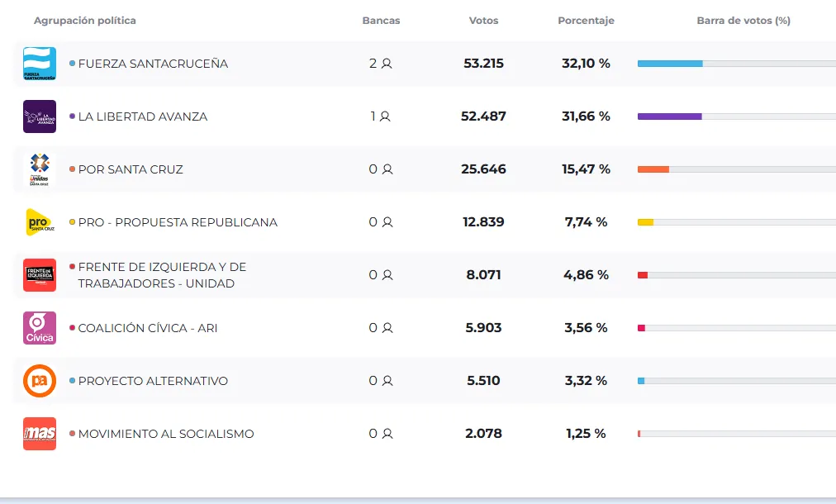Click the Frente de Izquierda red logo
This screenshot has width=836, height=504.
coord(40,275)
